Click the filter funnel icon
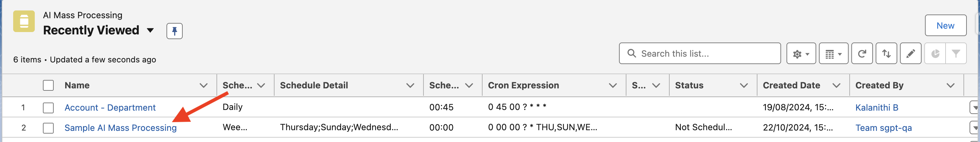This screenshot has width=980, height=142. [x=956, y=54]
